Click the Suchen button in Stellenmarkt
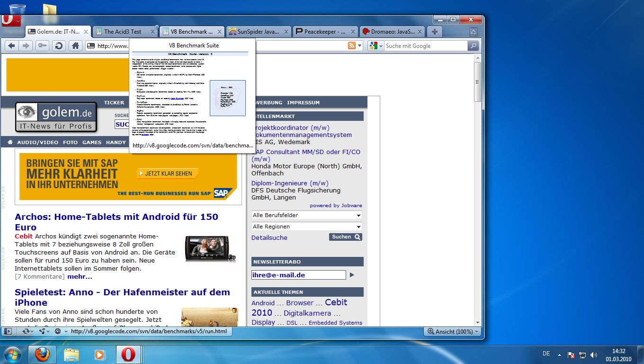 click(345, 237)
